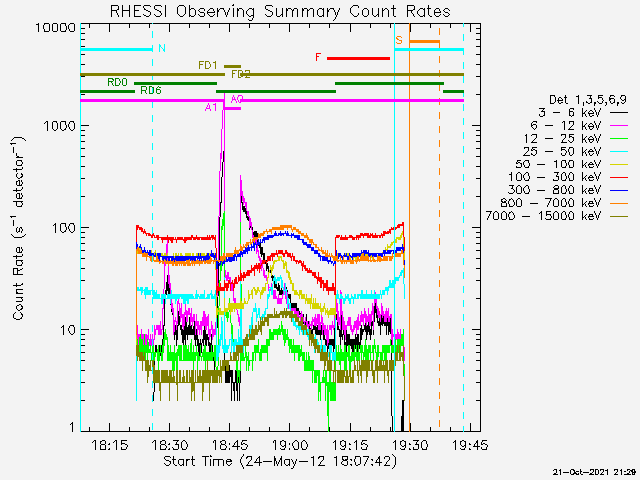Select the '50 - 100 keV' legend entry
Image resolution: width=640 pixels, height=480 pixels.
[571, 164]
